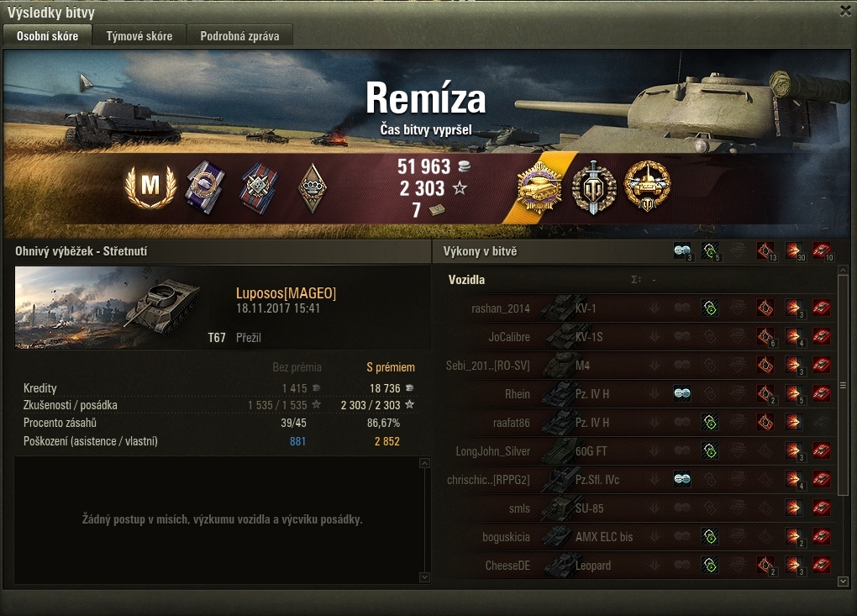Click the spotted enemies icon in header

tap(682, 251)
